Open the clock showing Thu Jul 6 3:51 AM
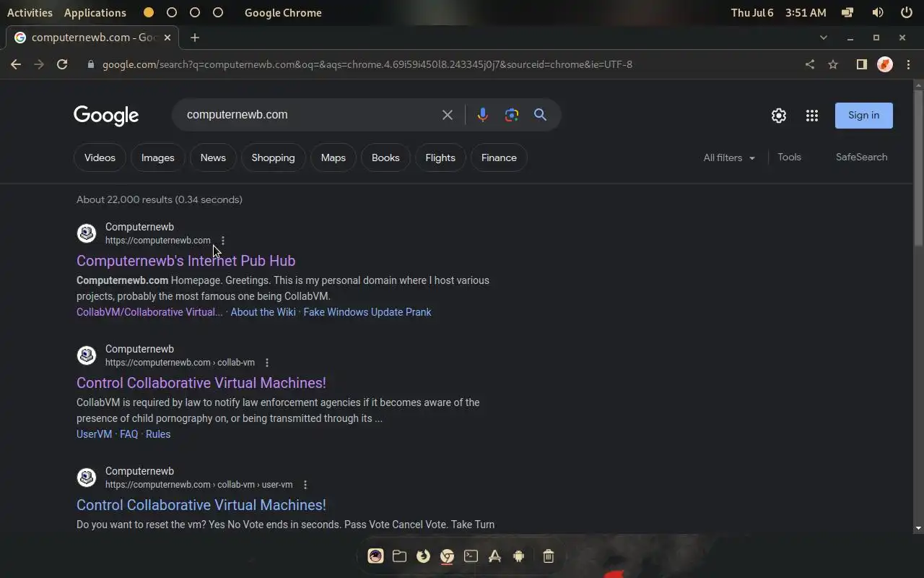The height and width of the screenshot is (578, 924). tap(779, 12)
